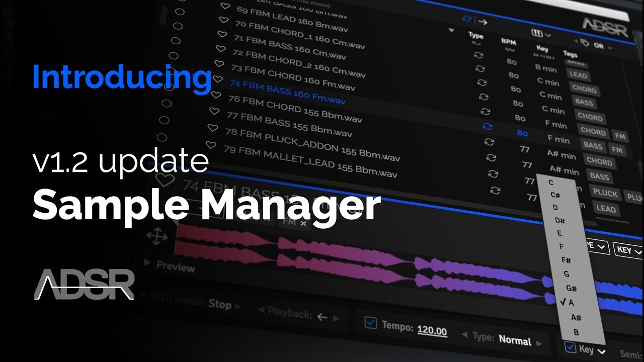Select B in key menu
644x362 pixels.
click(576, 332)
